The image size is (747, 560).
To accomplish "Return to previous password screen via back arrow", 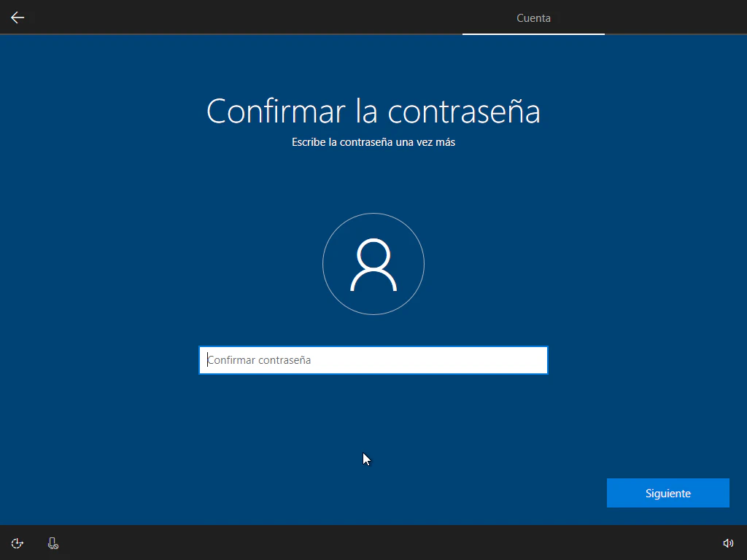I will pyautogui.click(x=18, y=17).
